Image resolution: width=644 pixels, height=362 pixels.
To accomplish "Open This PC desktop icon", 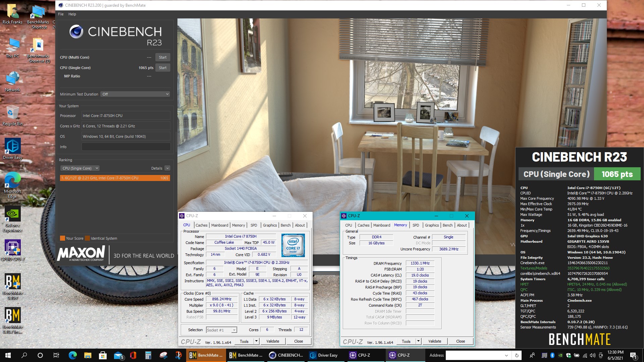I will 12,47.
